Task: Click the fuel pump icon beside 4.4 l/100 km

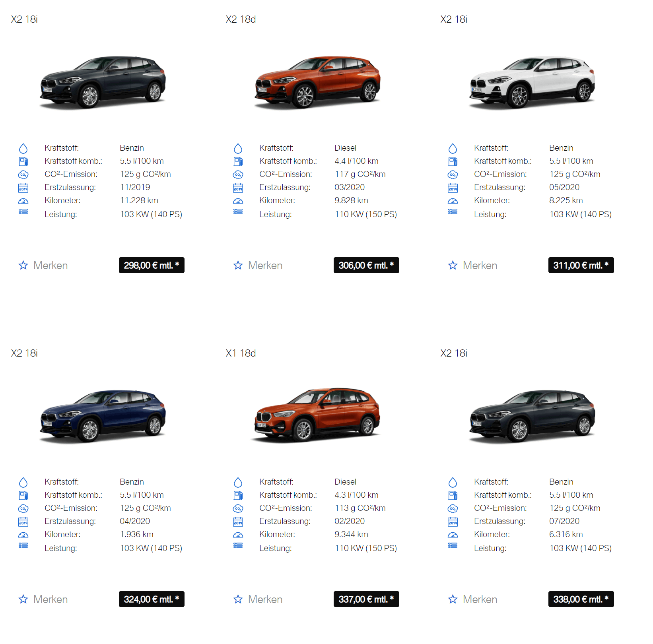Action: pos(238,161)
